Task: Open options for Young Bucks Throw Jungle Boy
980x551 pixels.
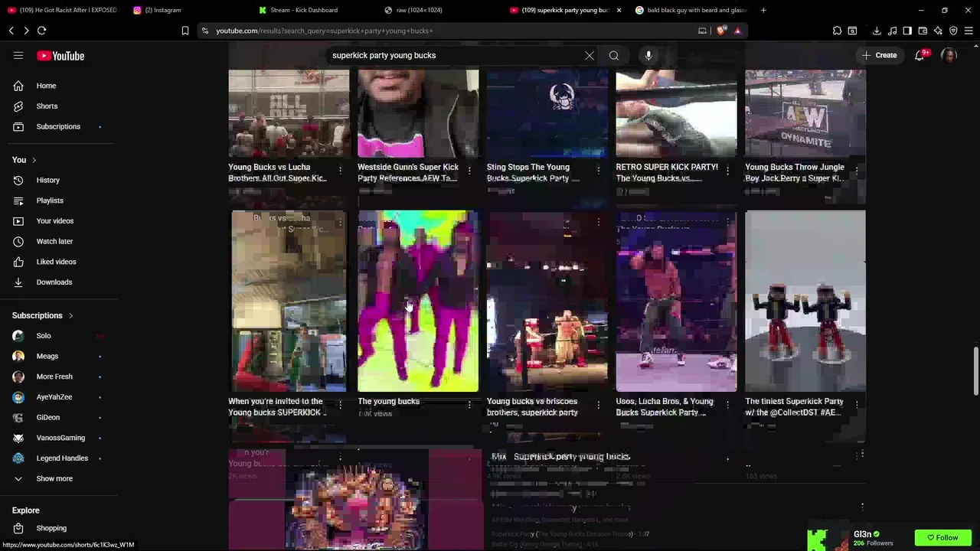Action: (x=857, y=170)
